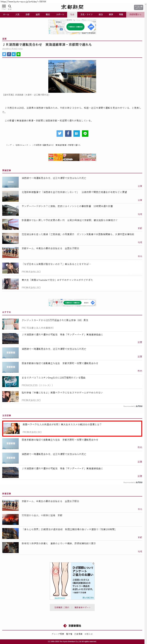
Task: Click large LINE share button below article
Action: coord(85,133)
